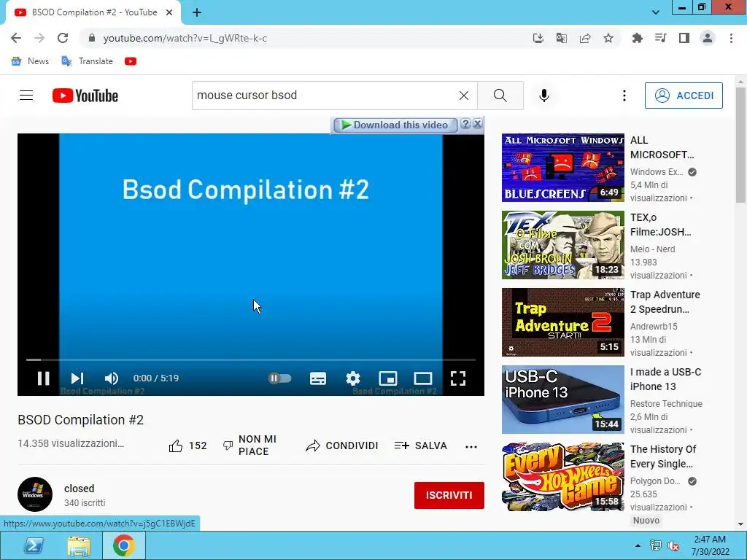Pause the video playback
The width and height of the screenshot is (747, 560).
43,378
